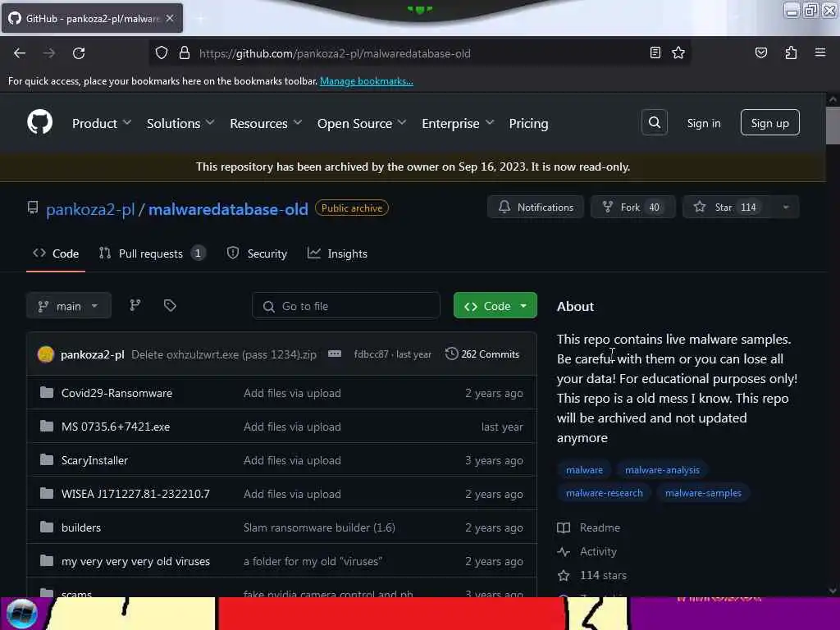Click the Fork 40 button
The image size is (840, 630).
tap(632, 208)
